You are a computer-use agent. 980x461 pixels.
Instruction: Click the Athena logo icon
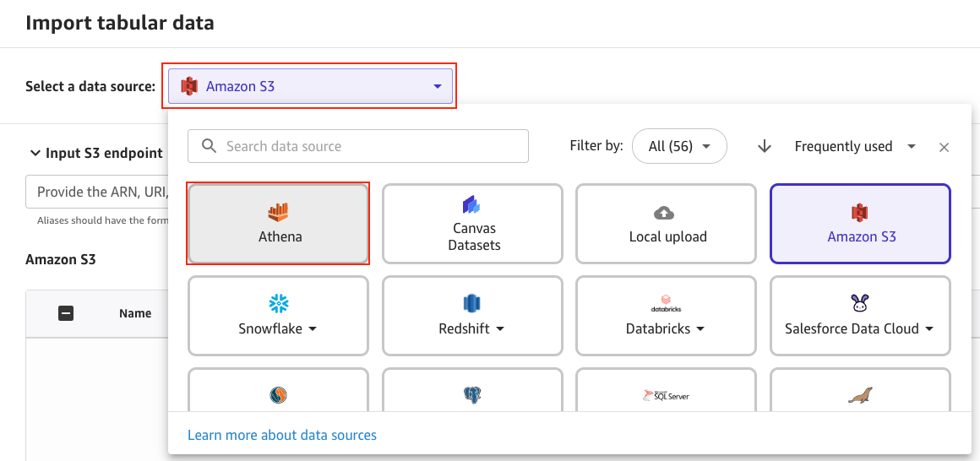(278, 212)
